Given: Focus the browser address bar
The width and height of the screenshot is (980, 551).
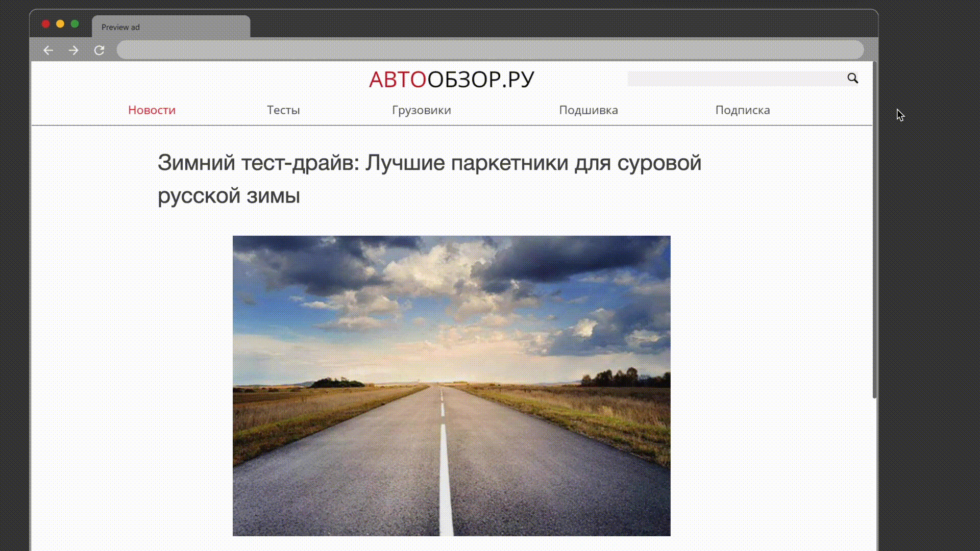Looking at the screenshot, I should click(490, 50).
